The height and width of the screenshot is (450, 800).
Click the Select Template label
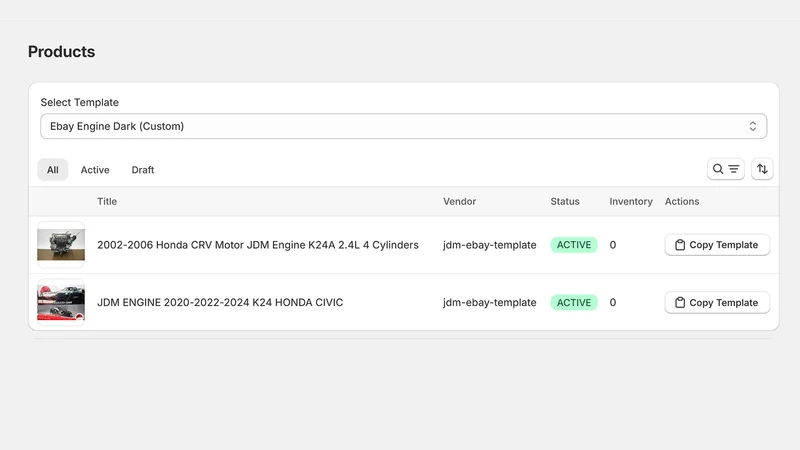(80, 102)
